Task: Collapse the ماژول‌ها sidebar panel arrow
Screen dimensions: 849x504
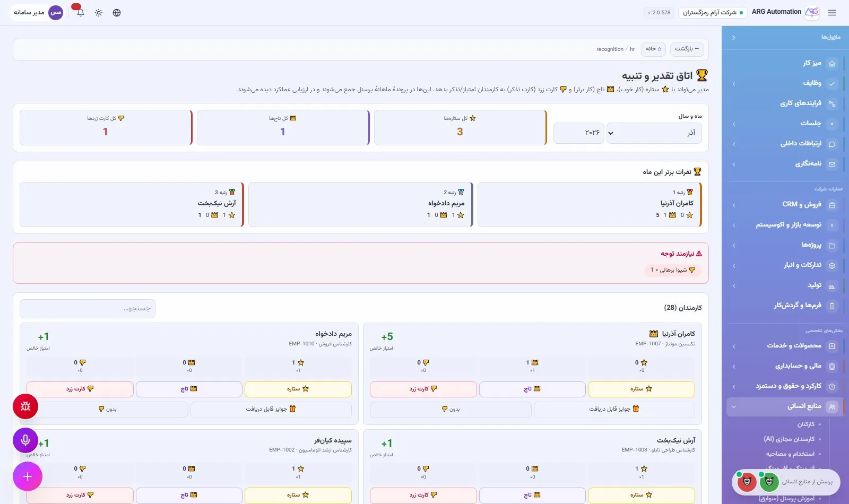Action: click(733, 38)
